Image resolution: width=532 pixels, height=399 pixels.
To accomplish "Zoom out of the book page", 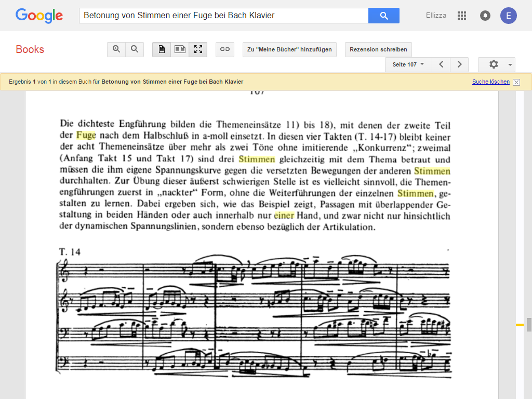I will click(x=135, y=49).
